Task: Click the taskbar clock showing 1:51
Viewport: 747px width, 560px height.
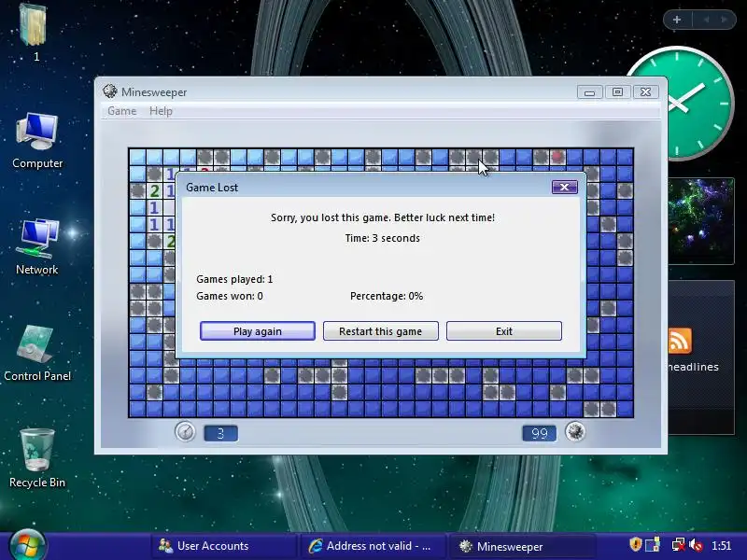Action: click(721, 546)
